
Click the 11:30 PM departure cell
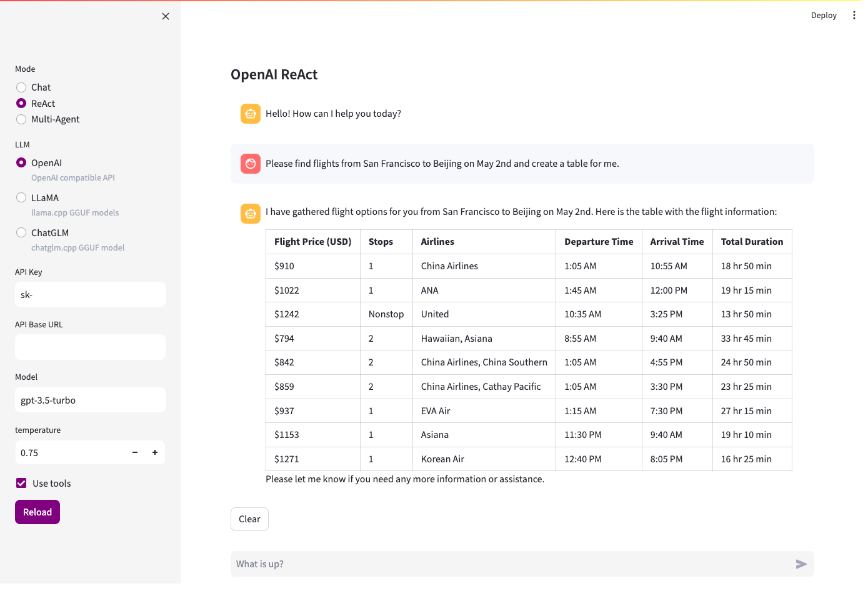(599, 435)
